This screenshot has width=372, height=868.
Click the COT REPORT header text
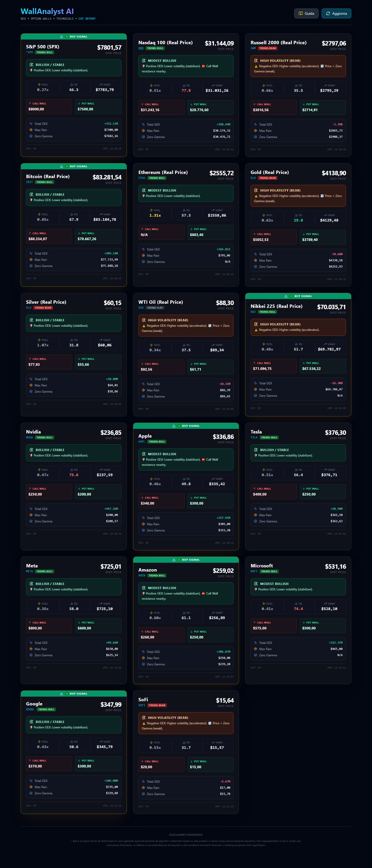click(87, 19)
